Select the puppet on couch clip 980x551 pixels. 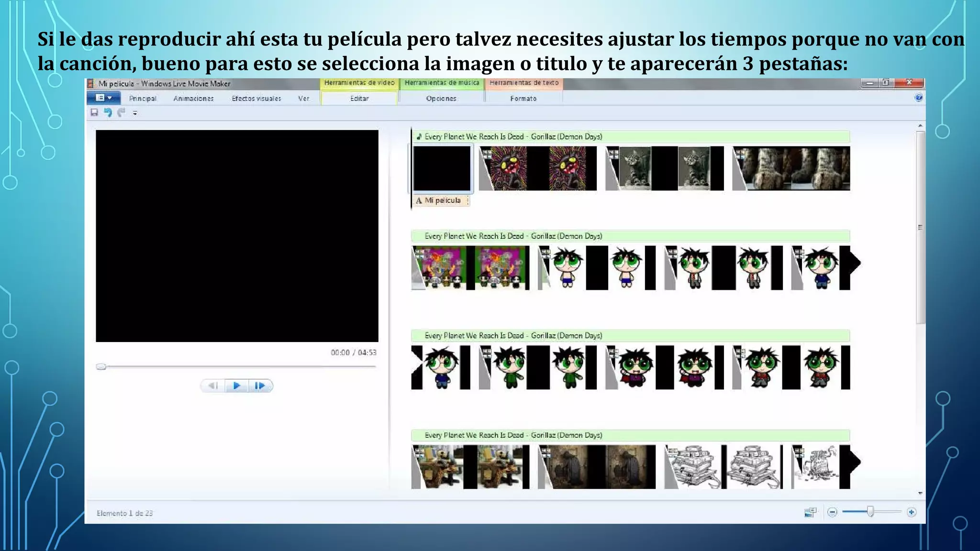[470, 467]
